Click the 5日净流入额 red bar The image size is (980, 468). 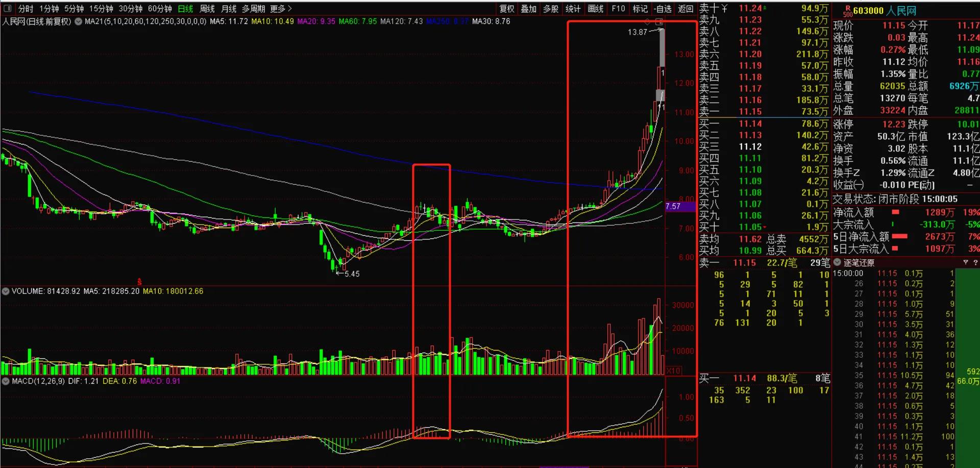point(899,236)
